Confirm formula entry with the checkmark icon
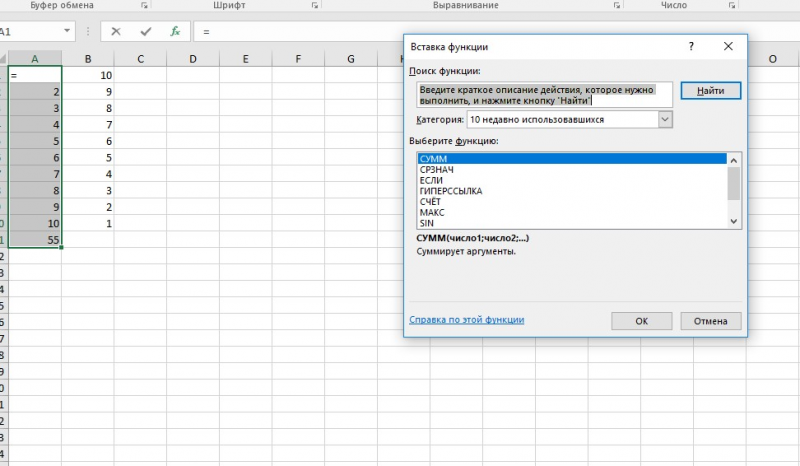Screen dimensions: 800x466 146,32
